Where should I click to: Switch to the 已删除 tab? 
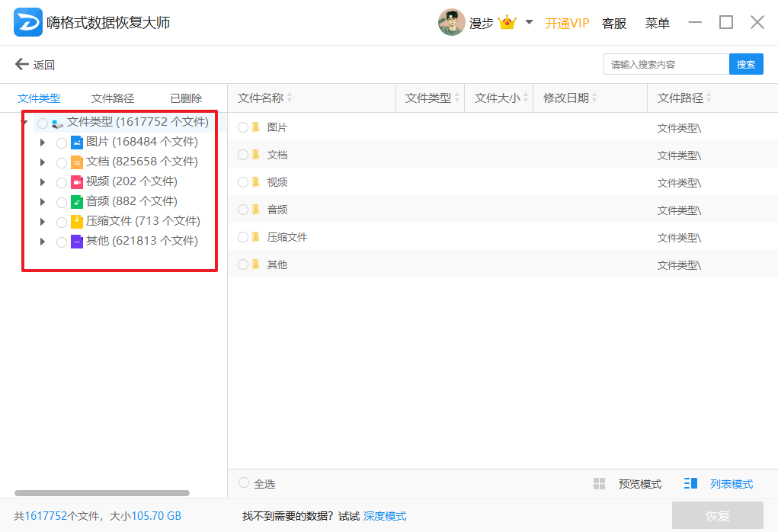pos(186,98)
